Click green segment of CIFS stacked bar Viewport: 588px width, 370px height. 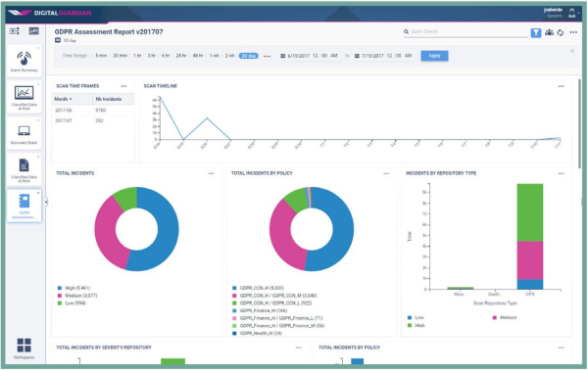tap(530, 212)
